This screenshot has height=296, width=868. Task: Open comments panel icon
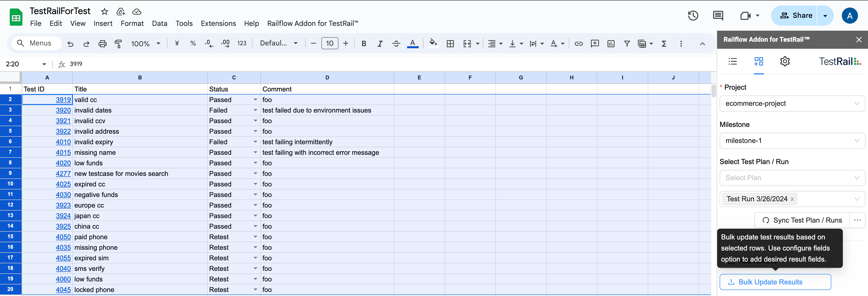tap(718, 16)
